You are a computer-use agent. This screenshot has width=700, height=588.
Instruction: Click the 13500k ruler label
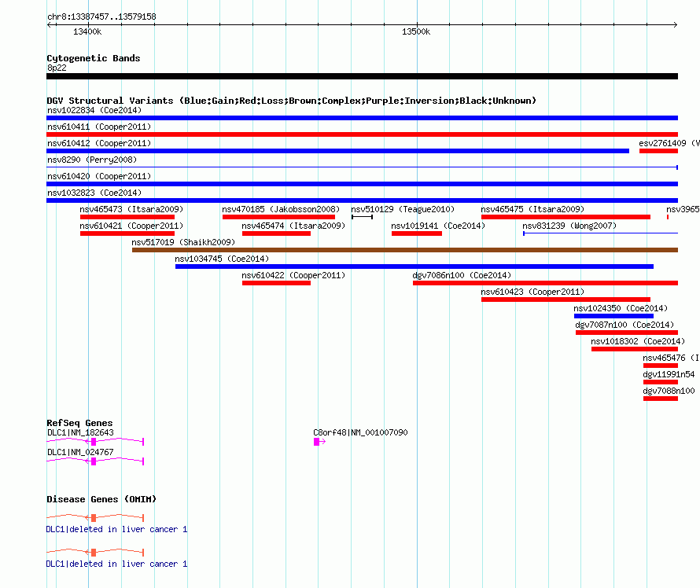tap(416, 31)
